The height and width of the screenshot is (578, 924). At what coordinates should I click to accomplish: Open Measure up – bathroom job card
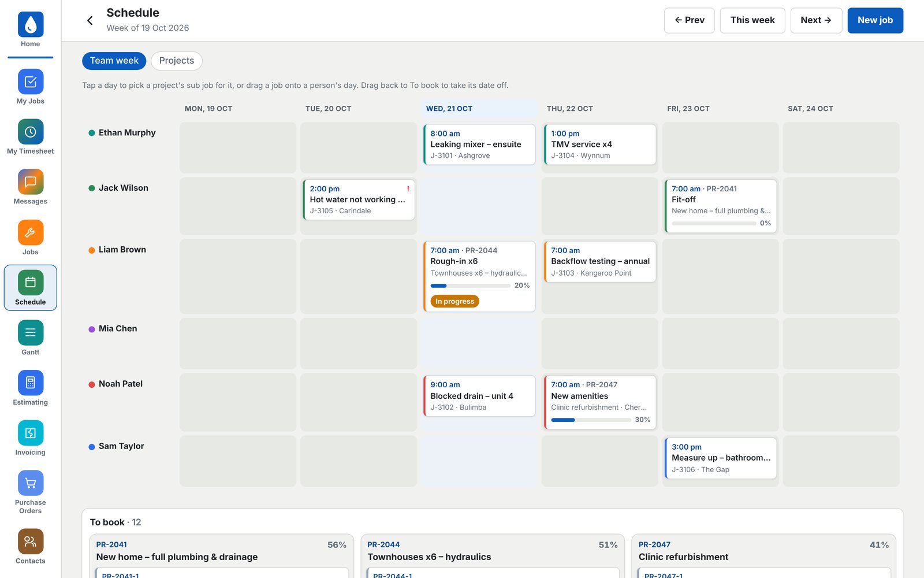tap(721, 458)
